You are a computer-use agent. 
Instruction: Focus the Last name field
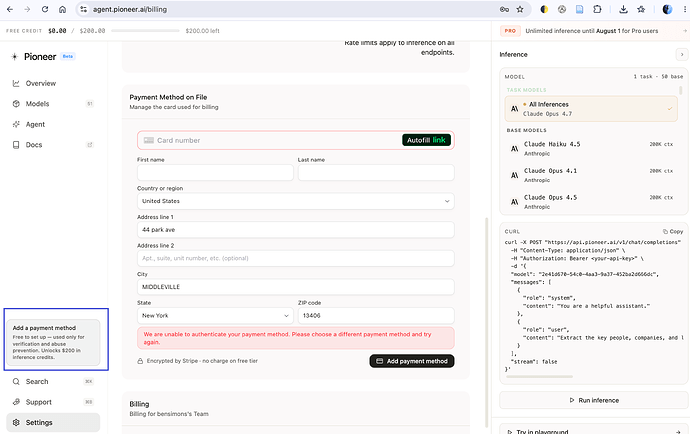376,173
